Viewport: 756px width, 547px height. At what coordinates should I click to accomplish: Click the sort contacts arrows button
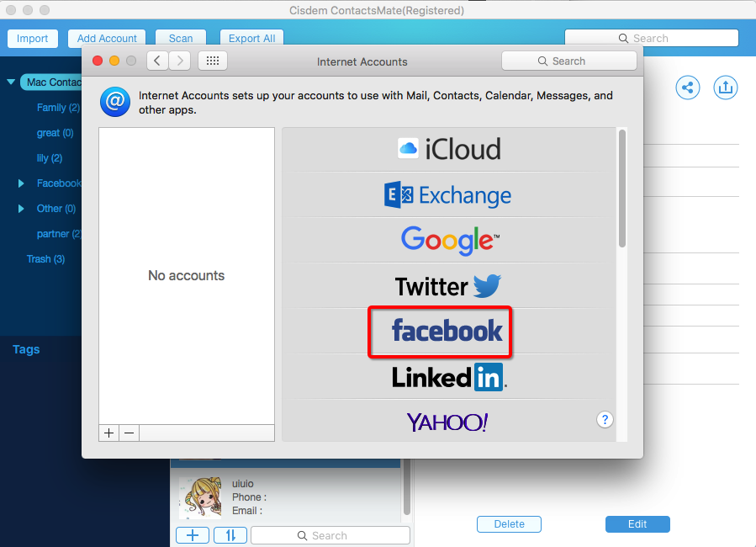pos(230,535)
